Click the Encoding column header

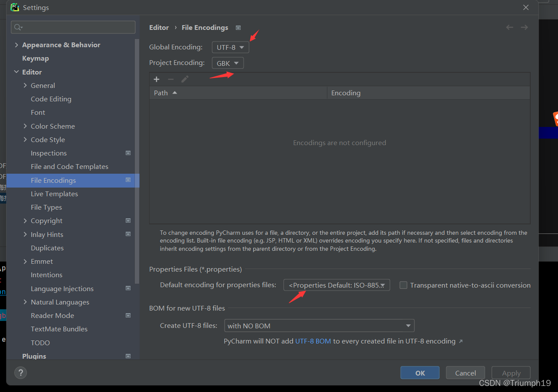tap(428, 93)
